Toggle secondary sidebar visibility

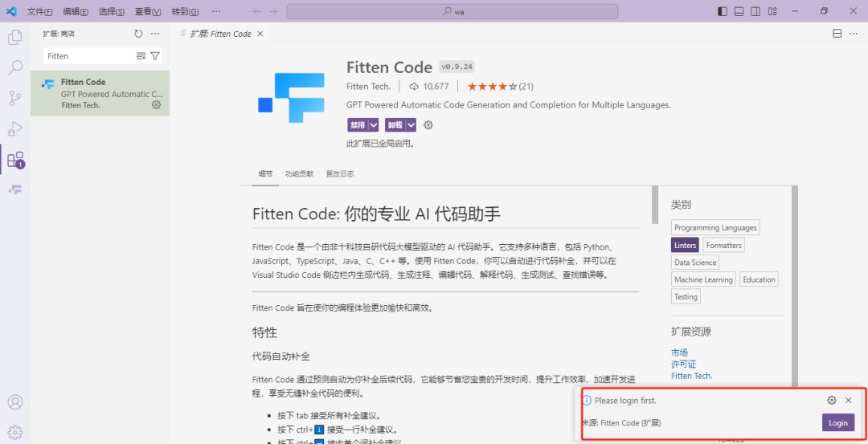755,11
